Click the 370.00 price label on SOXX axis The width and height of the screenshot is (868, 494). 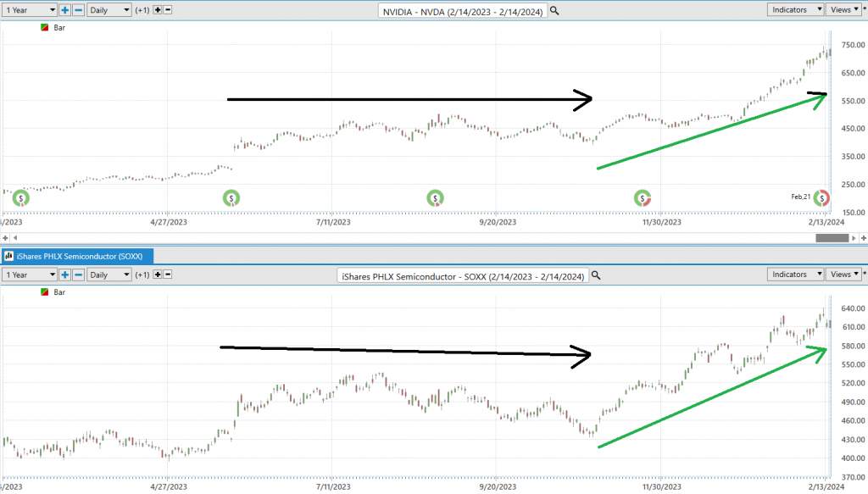point(853,477)
